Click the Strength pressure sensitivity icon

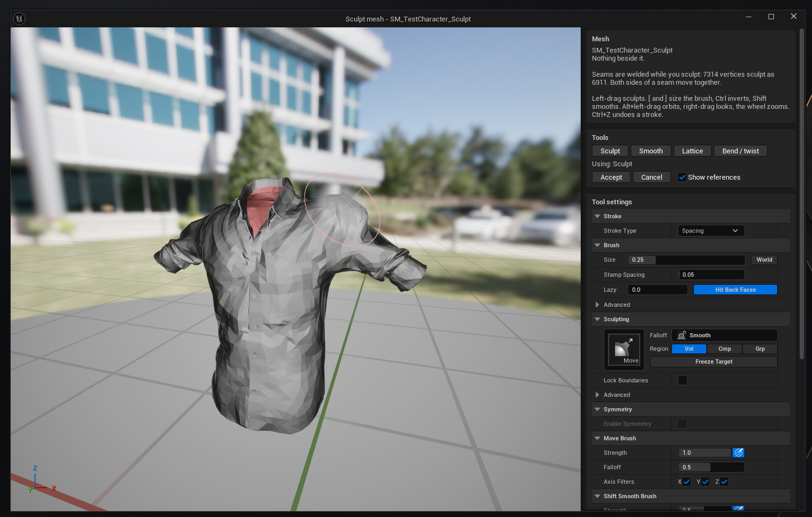[738, 453]
